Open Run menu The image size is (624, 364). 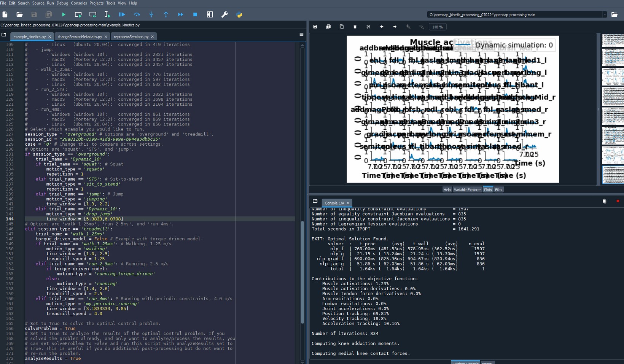click(x=50, y=3)
